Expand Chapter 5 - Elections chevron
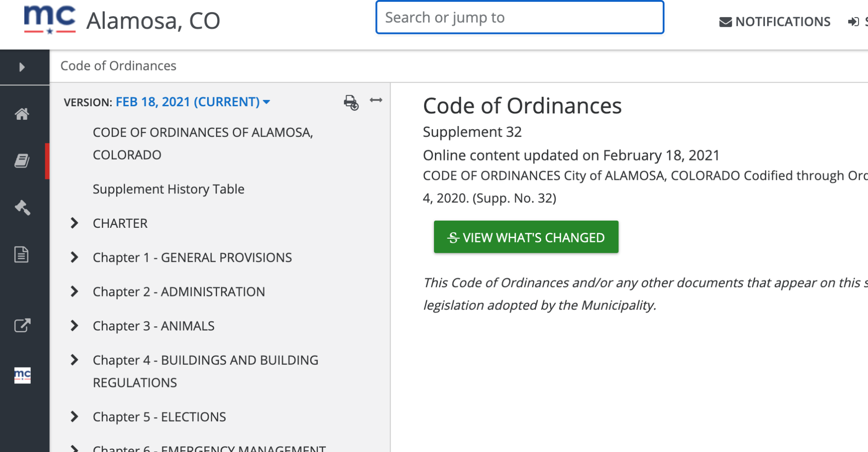This screenshot has height=452, width=868. point(75,417)
